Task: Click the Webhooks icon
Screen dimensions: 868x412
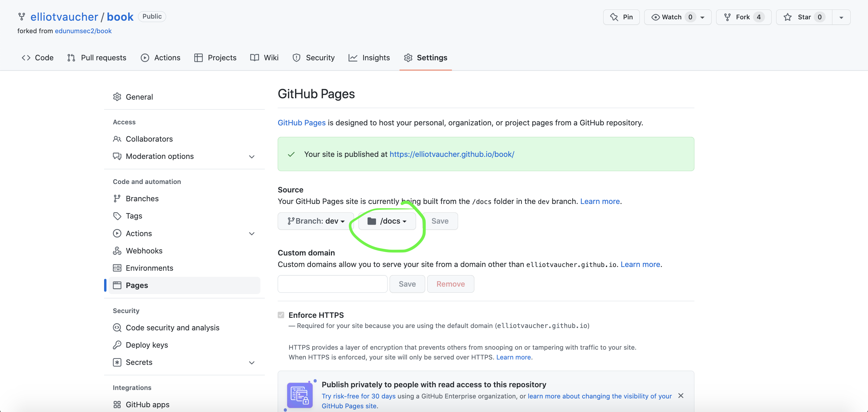Action: (x=117, y=251)
